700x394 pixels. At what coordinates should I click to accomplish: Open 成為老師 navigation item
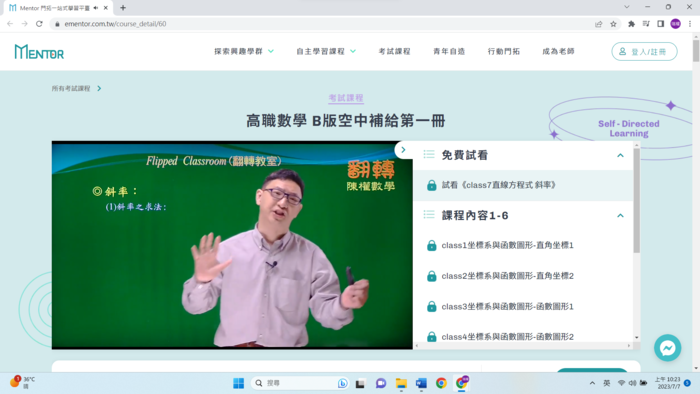click(x=558, y=51)
